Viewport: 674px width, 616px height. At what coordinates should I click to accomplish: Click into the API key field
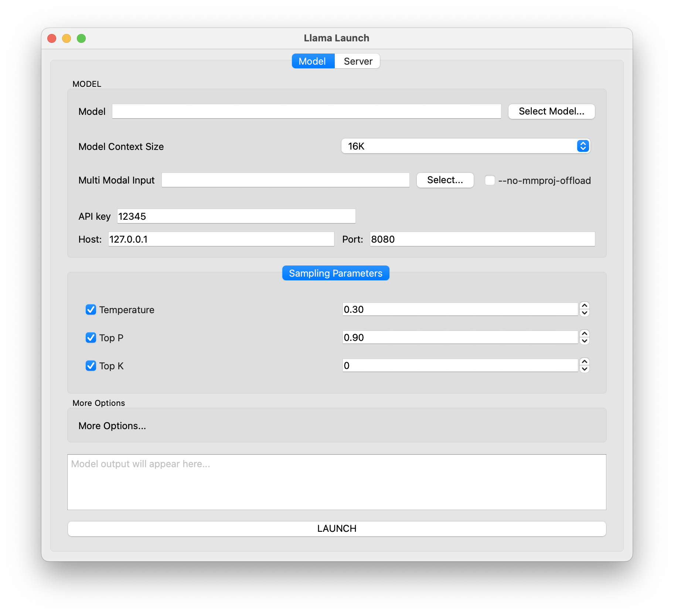point(236,216)
